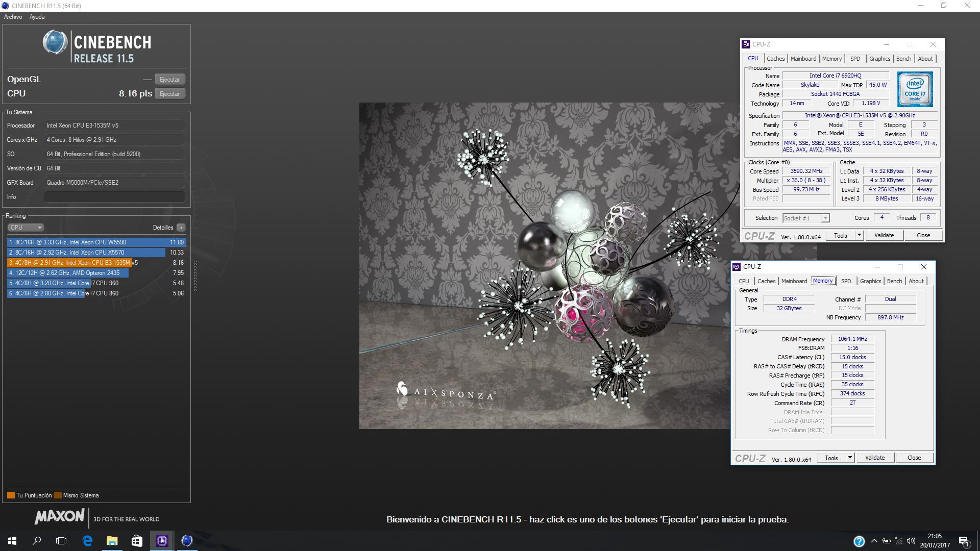Expand Tools arrow in lower CPU-Z

click(x=850, y=458)
